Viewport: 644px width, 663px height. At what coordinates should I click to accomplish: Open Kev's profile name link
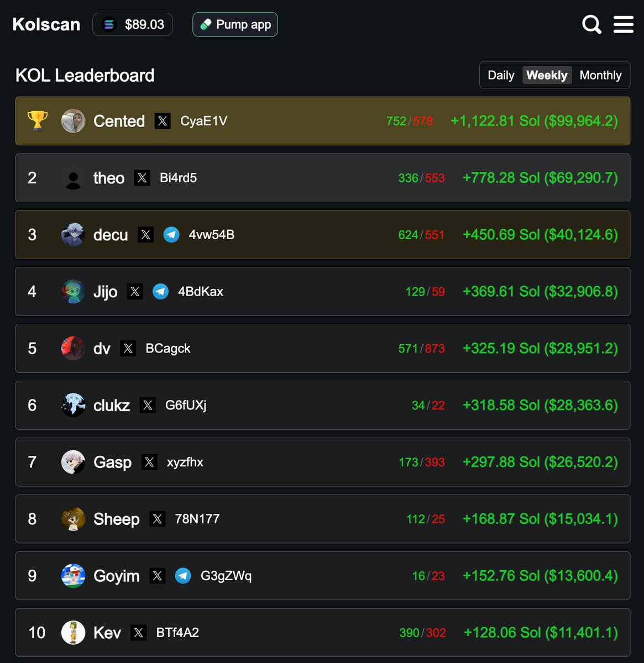point(107,633)
